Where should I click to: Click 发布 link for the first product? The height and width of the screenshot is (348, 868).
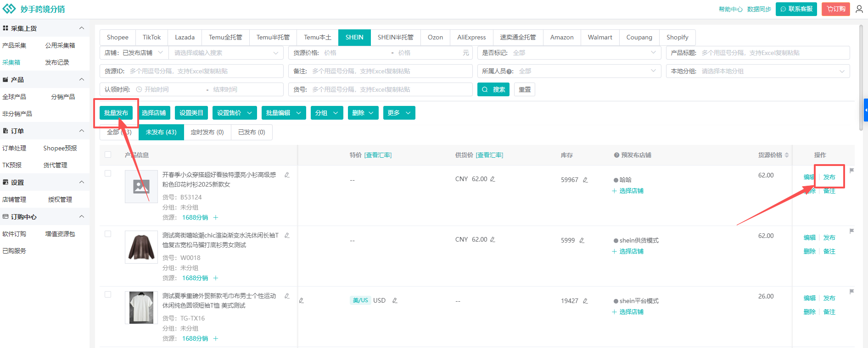(829, 177)
